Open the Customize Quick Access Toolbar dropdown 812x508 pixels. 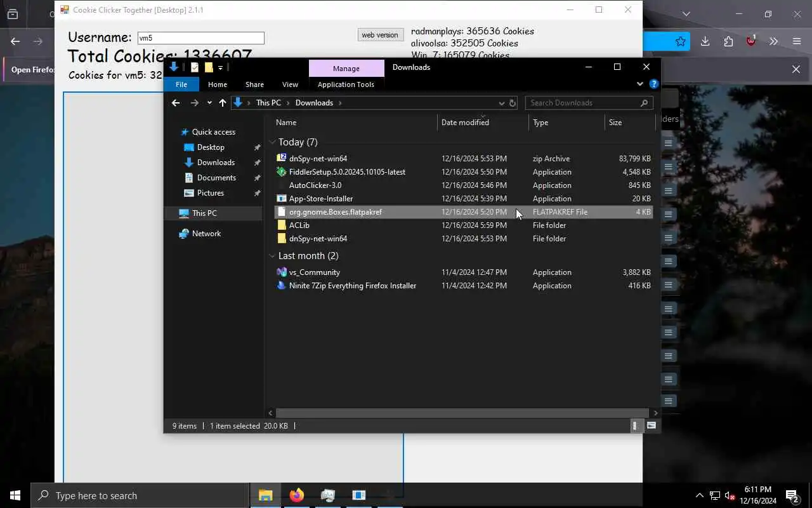pyautogui.click(x=220, y=67)
